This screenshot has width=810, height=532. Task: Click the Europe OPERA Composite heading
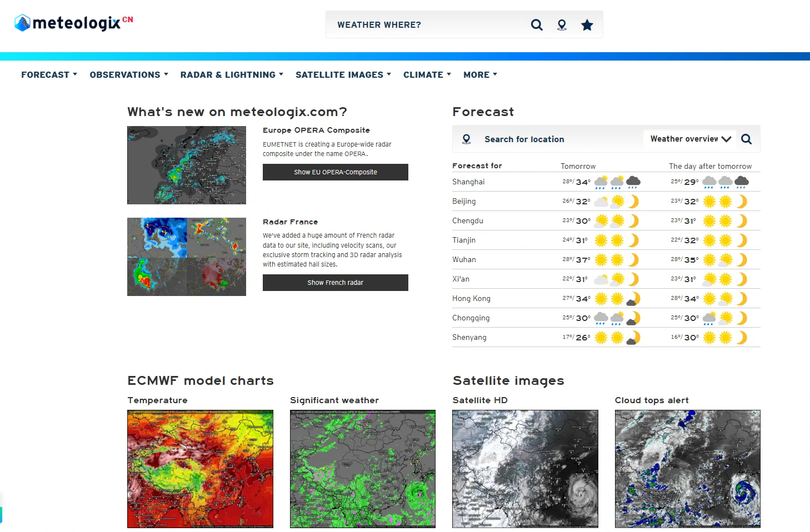click(316, 130)
